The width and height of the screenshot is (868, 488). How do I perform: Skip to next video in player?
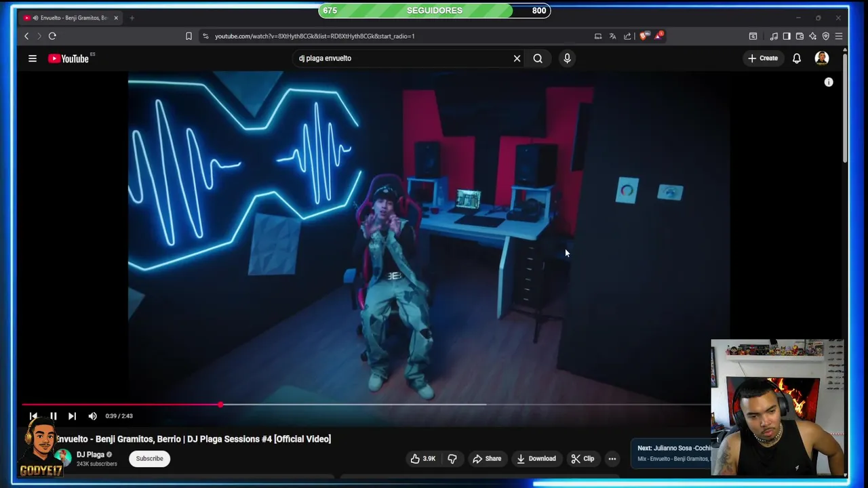(x=72, y=416)
